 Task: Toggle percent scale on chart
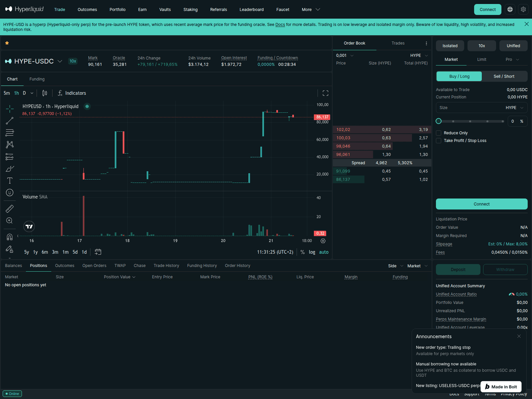point(302,252)
